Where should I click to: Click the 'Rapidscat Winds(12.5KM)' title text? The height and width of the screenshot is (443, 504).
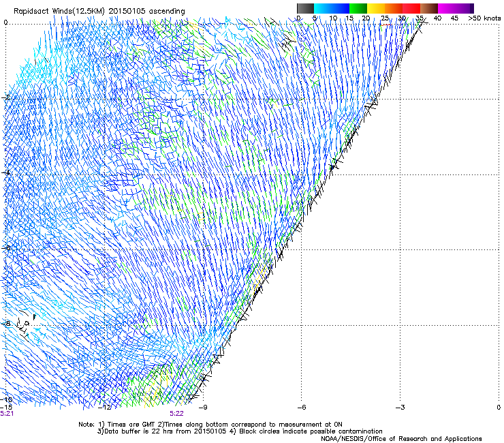coord(59,12)
